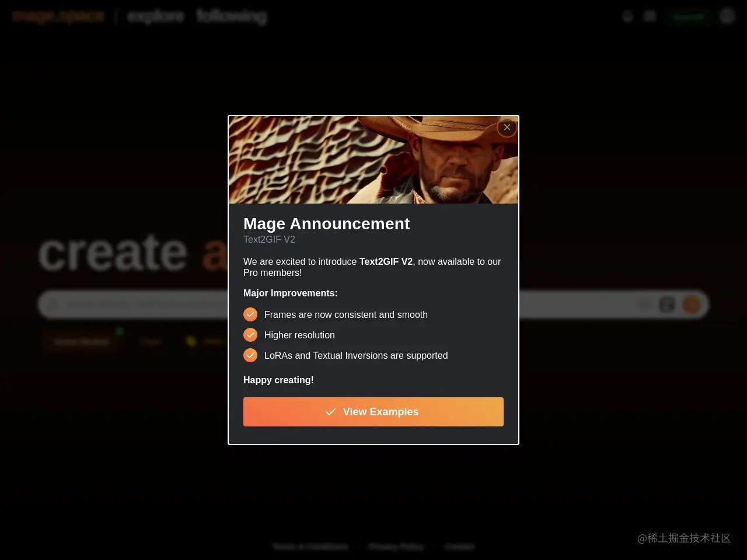Click the user avatar in top-right corner
Image resolution: width=747 pixels, height=560 pixels.
727,16
